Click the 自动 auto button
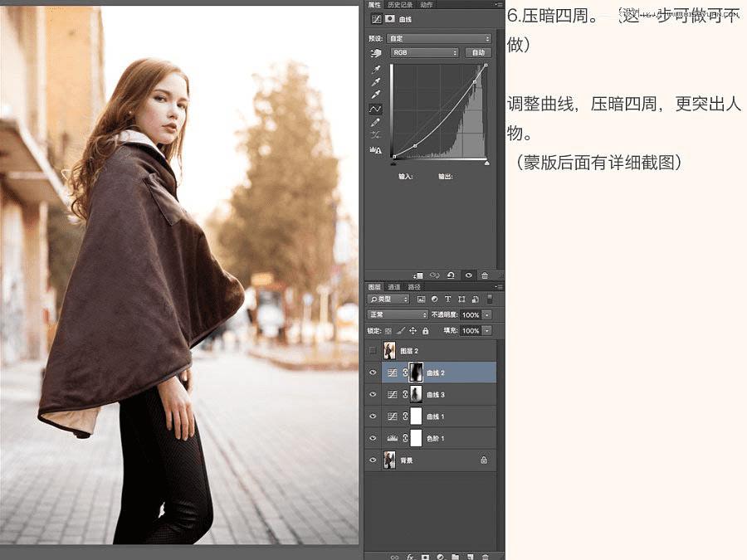The image size is (747, 560). [477, 52]
